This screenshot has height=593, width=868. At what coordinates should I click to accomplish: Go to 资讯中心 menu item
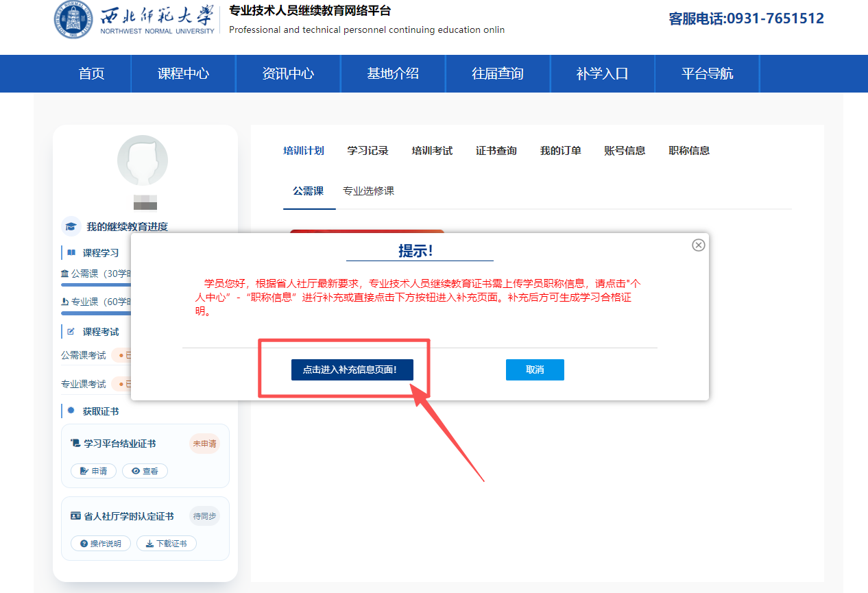click(288, 73)
